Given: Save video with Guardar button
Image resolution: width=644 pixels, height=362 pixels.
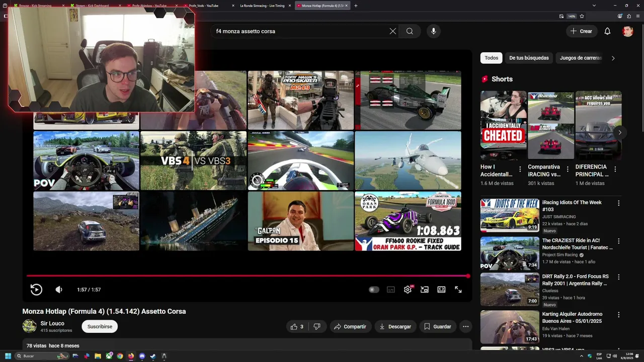Looking at the screenshot, I should coord(438,327).
